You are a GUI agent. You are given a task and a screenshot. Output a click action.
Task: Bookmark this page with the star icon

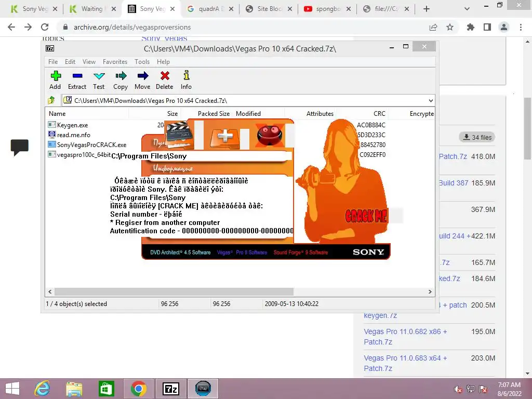(x=450, y=27)
